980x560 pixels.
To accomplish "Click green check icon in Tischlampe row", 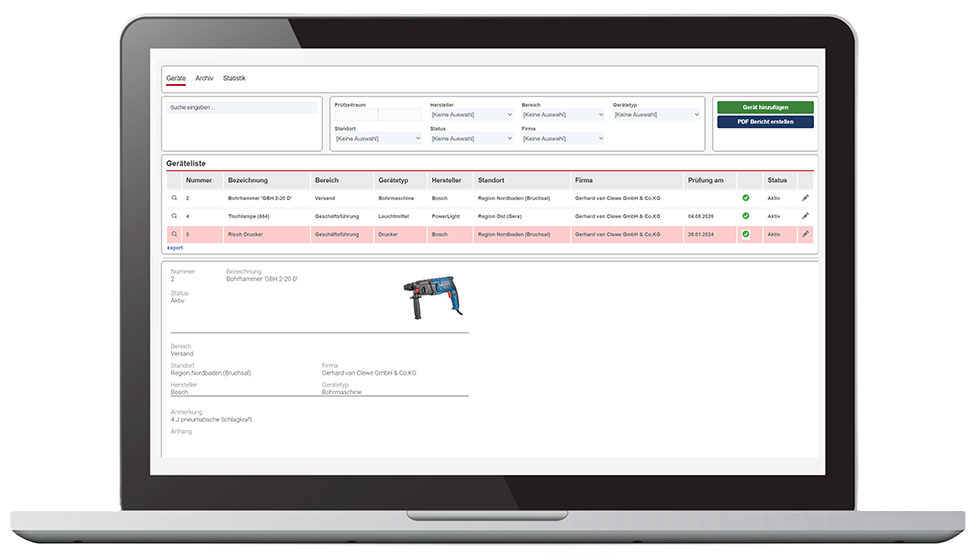I will 745,215.
